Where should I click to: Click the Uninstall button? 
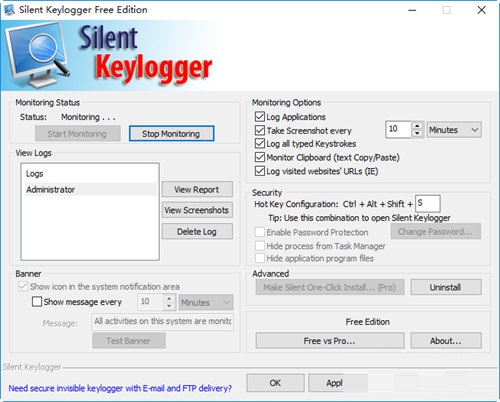pyautogui.click(x=446, y=287)
